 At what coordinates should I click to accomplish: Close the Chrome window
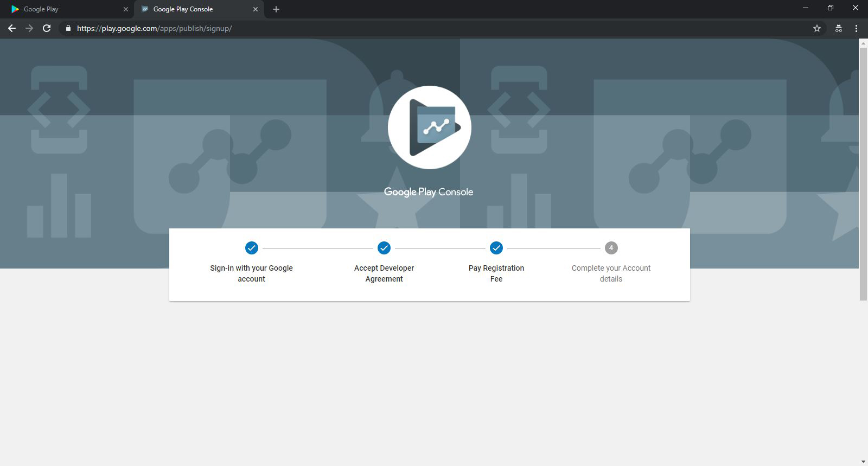tap(856, 8)
